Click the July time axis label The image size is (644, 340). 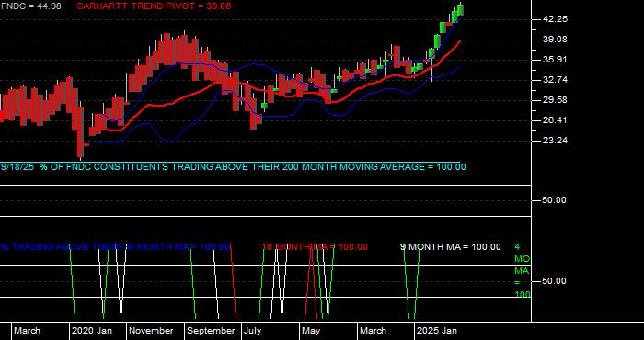pos(252,331)
